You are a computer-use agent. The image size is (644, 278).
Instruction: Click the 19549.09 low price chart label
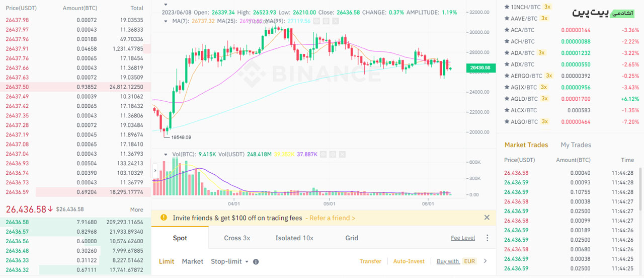[x=181, y=137]
